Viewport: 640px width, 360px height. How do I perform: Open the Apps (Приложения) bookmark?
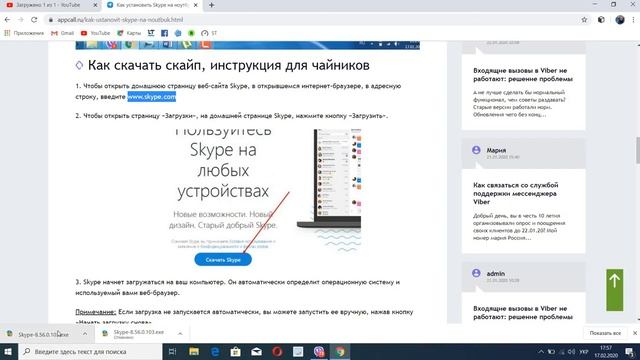(x=24, y=33)
